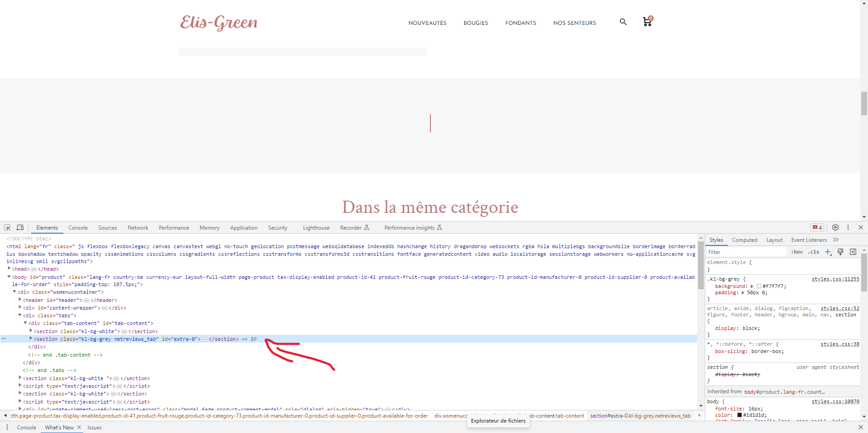The image size is (868, 433).
Task: Switch to the Layout tab
Action: coord(774,240)
